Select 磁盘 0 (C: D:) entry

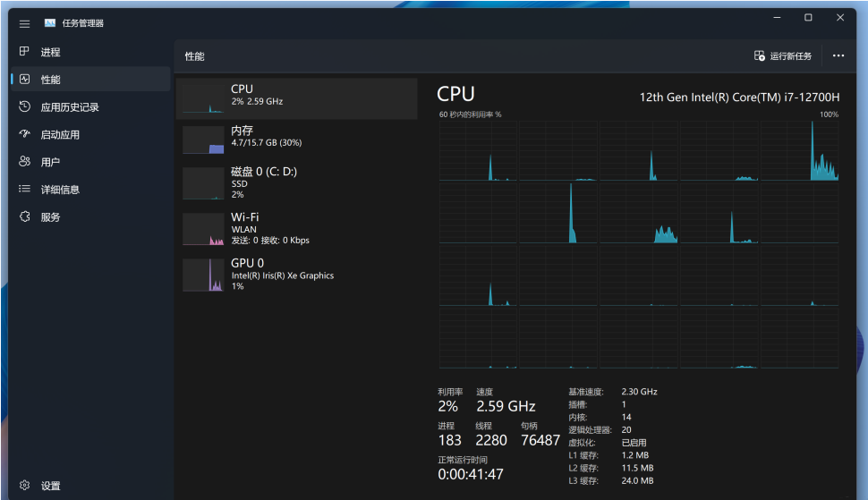coord(297,182)
